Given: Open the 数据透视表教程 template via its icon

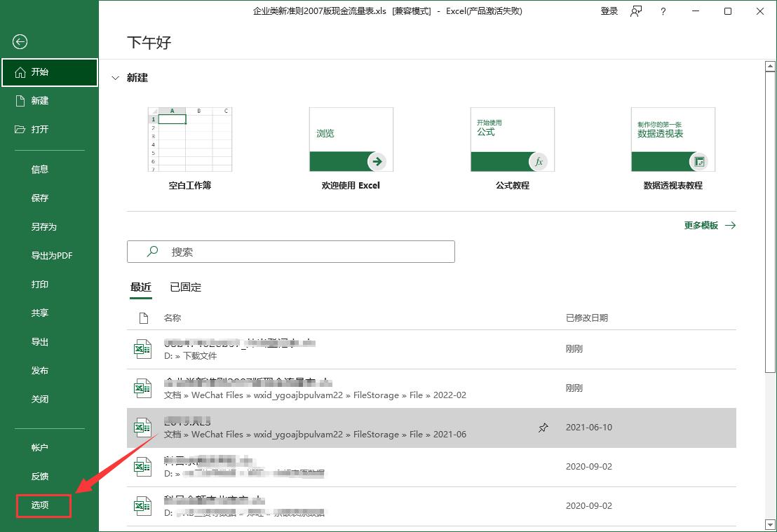Looking at the screenshot, I should coord(701,161).
